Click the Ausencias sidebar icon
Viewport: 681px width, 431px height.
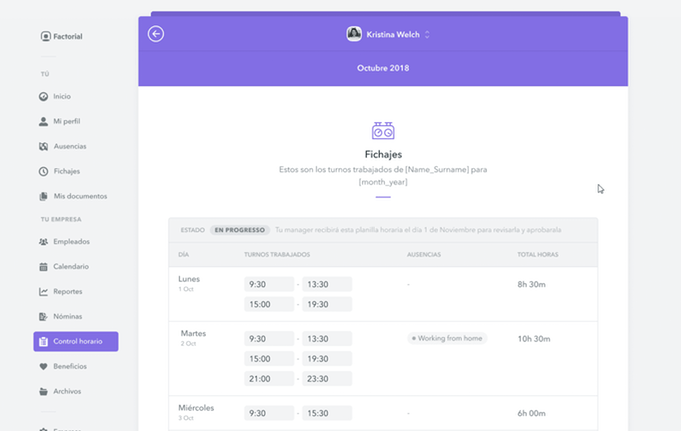pos(43,146)
